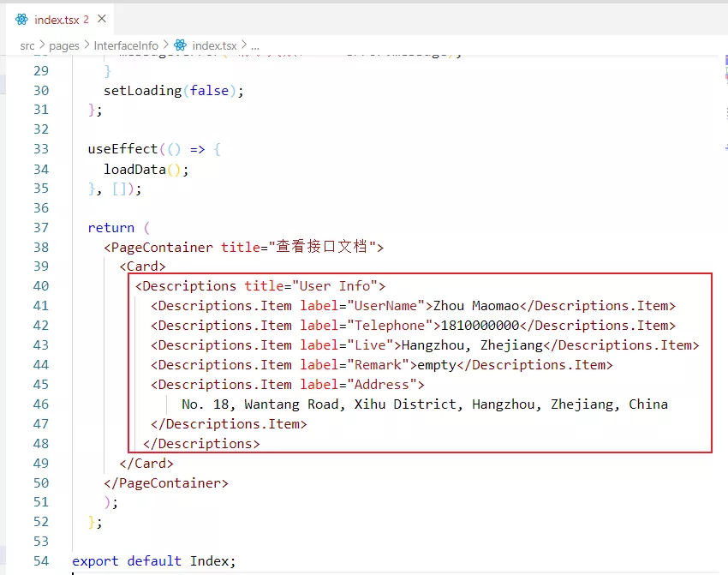Screen dimensions: 728x575
Task: Click Descriptions title "User Info" string
Action: click(334, 285)
